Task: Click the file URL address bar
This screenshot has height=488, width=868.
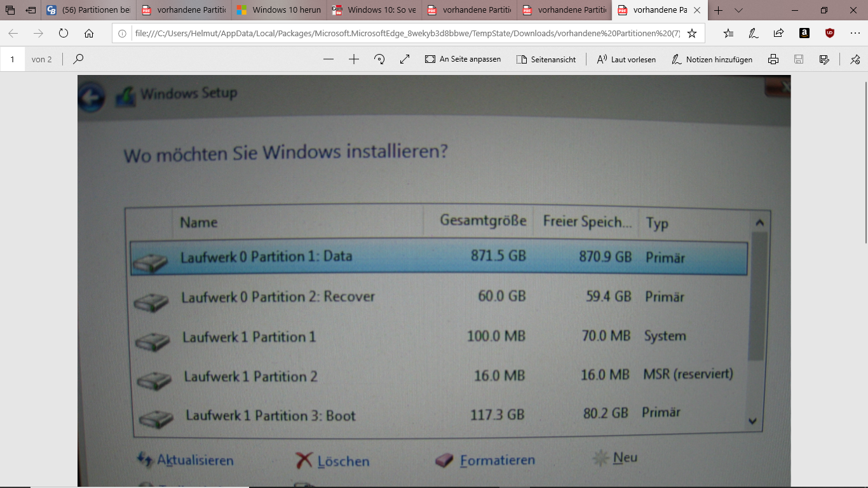Action: [x=407, y=34]
